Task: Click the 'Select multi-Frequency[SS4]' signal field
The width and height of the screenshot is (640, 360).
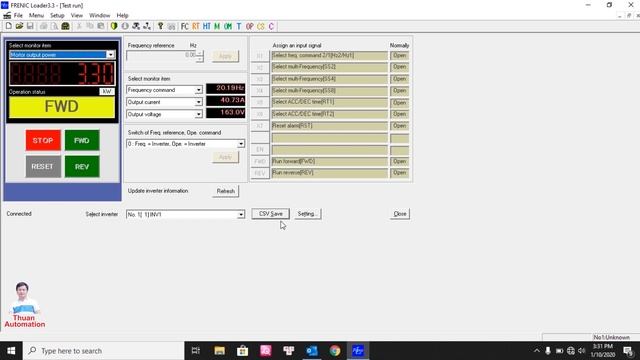Action: [329, 79]
